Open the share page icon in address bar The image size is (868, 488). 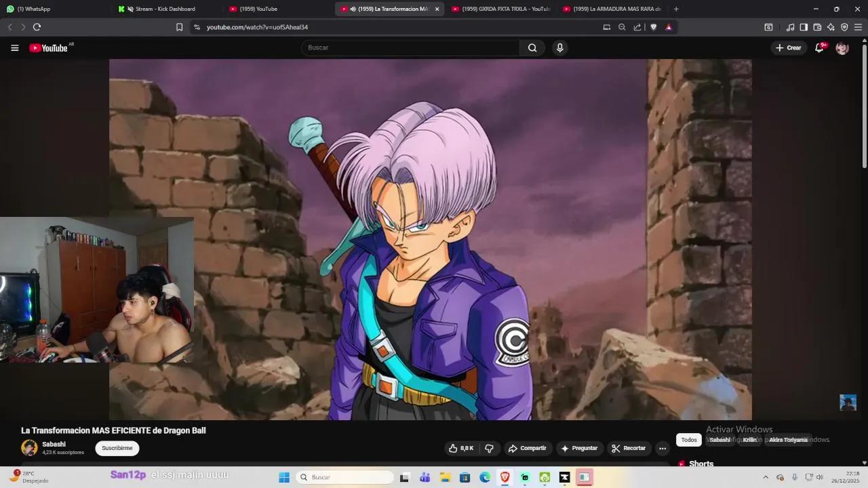[637, 27]
